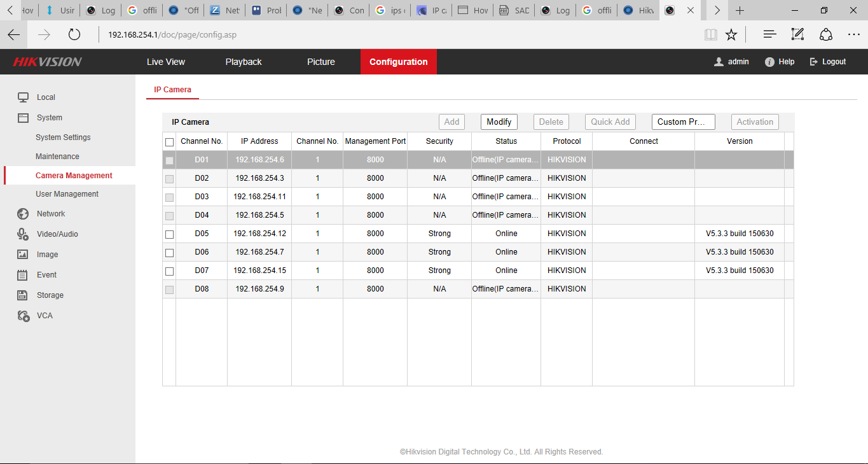Select User Management in the sidebar
868x464 pixels.
click(x=67, y=194)
